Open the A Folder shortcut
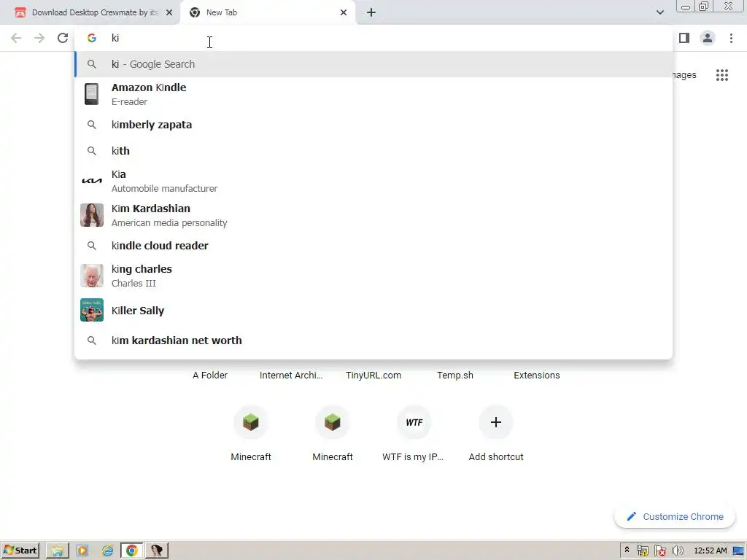 coord(210,376)
